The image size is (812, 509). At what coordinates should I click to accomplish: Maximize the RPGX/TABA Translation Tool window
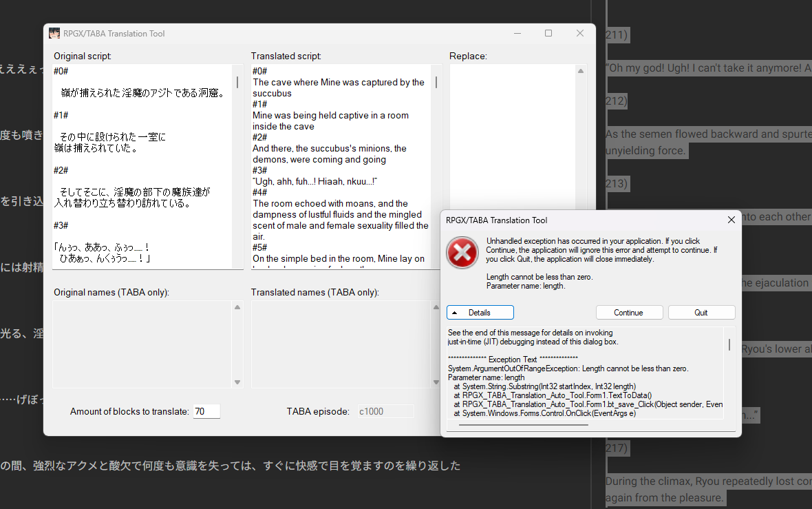pos(548,33)
